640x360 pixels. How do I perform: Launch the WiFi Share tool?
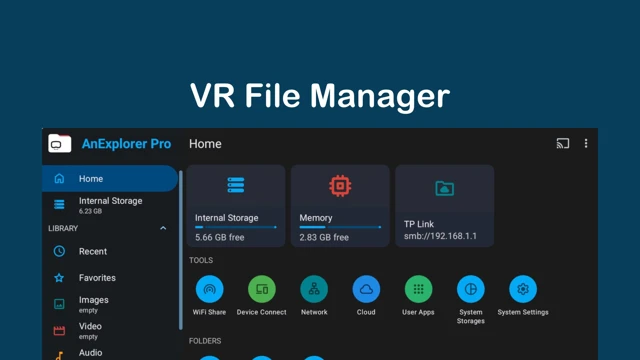(209, 296)
